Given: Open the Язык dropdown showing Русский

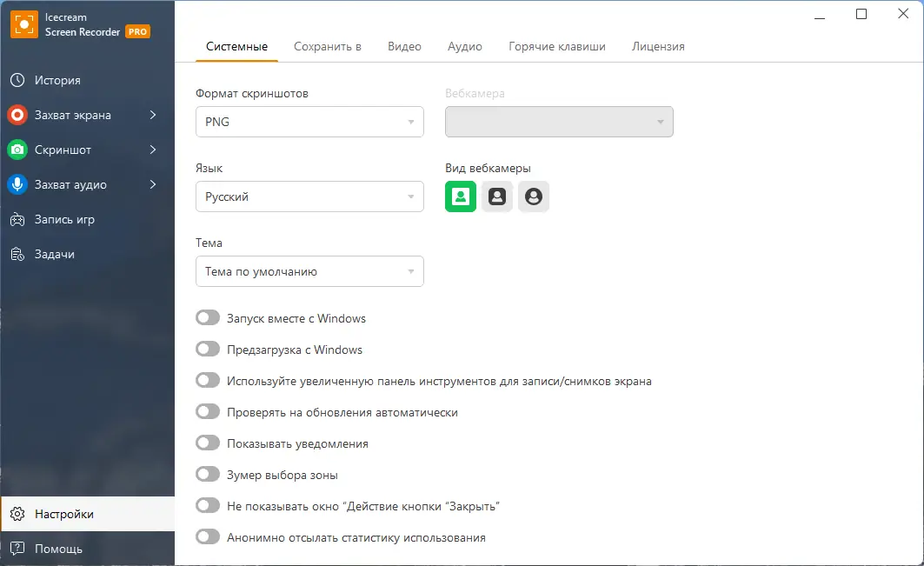Looking at the screenshot, I should coord(309,196).
